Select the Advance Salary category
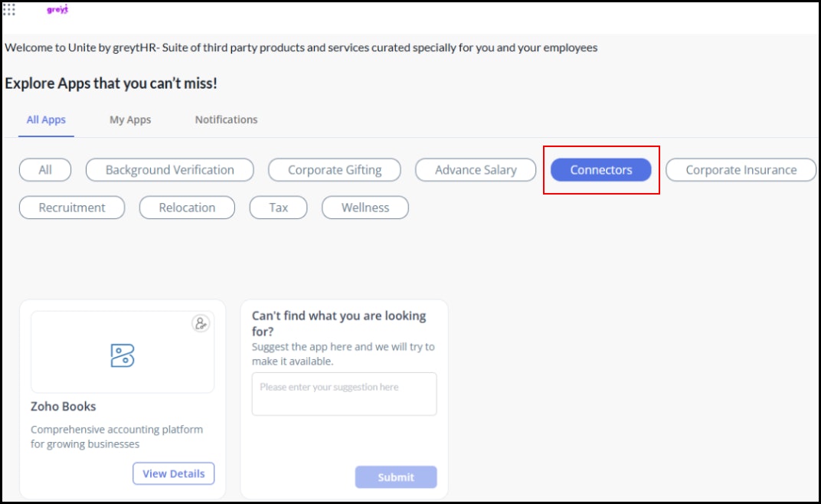 [476, 170]
